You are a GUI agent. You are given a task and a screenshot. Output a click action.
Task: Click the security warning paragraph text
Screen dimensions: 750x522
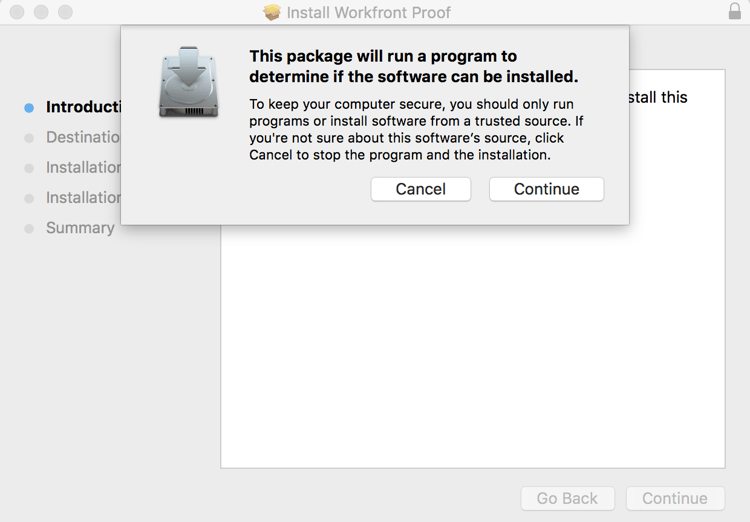coord(415,129)
